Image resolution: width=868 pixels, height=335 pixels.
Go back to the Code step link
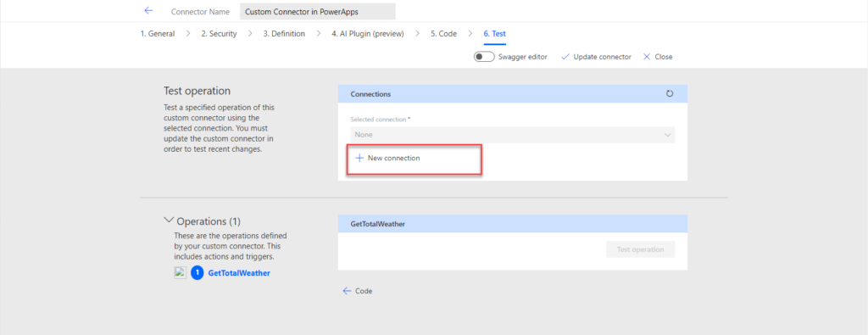[358, 291]
